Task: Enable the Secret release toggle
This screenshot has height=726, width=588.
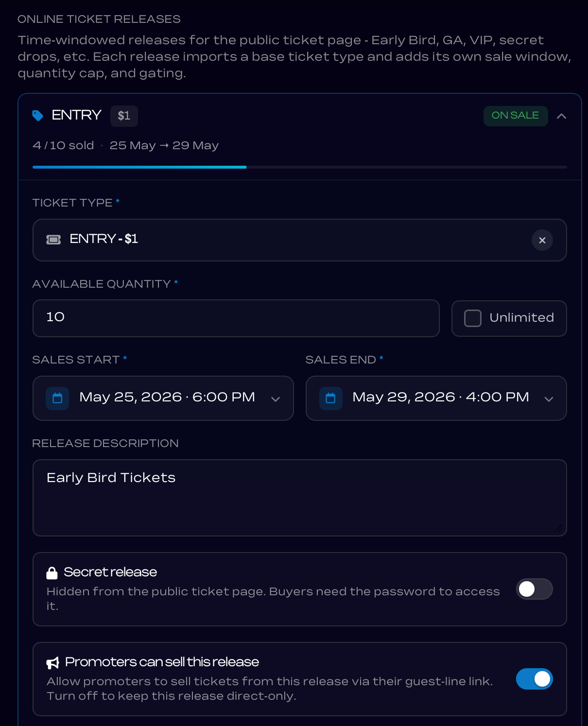Action: (x=535, y=589)
